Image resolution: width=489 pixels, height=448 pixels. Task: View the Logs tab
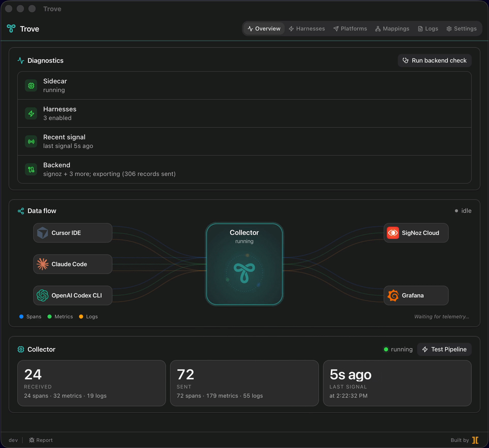pos(428,28)
